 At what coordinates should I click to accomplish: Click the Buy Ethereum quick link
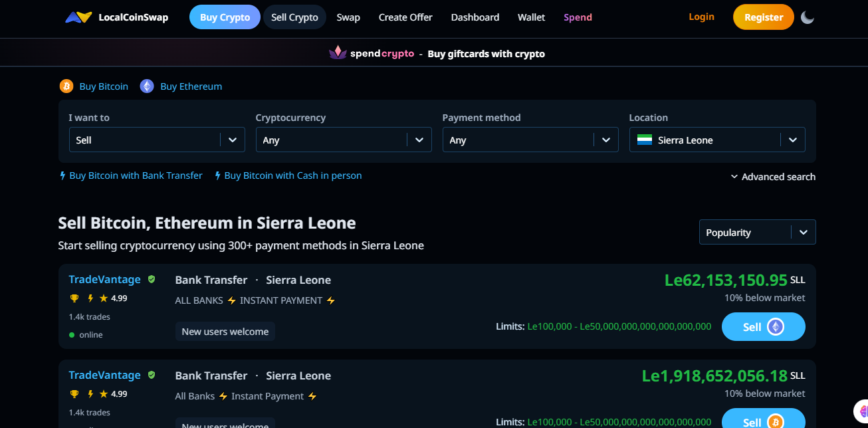pyautogui.click(x=191, y=86)
